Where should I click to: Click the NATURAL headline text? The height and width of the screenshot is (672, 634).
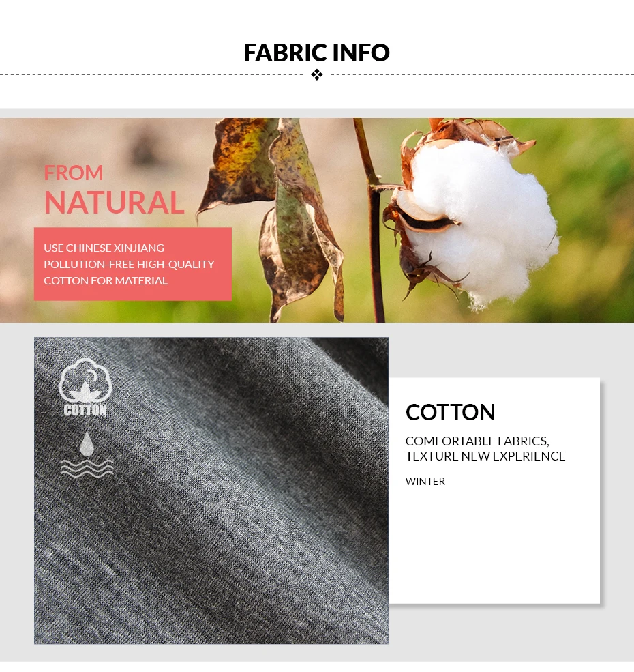coord(115,203)
